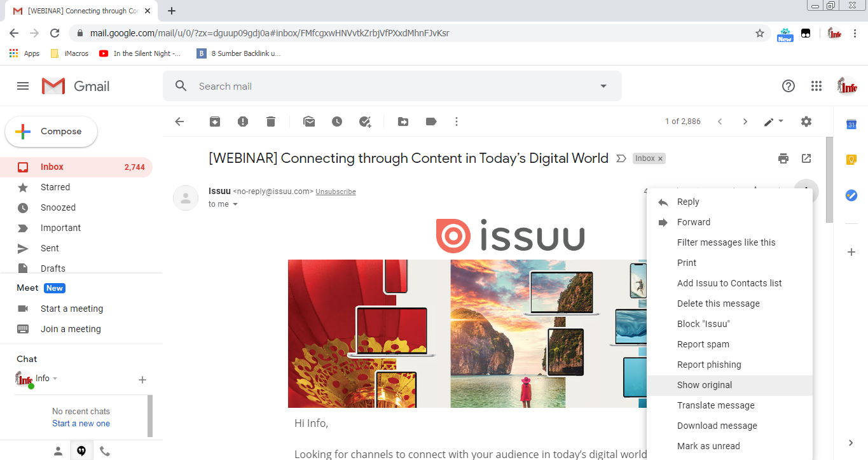The width and height of the screenshot is (868, 460).
Task: Remove the Inbox label with x
Action: (660, 158)
